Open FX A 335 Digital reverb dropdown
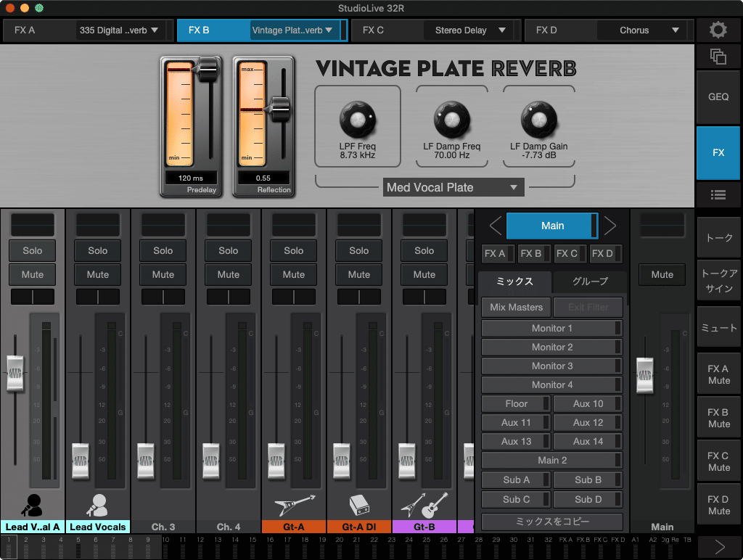 coord(123,30)
